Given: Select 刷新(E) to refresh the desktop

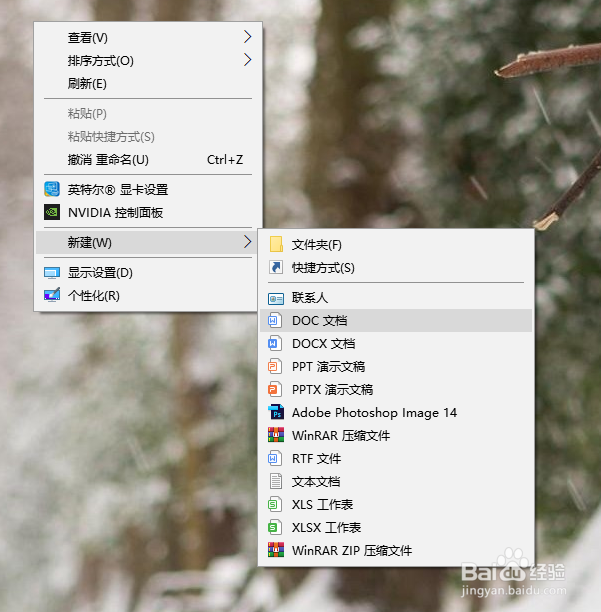Looking at the screenshot, I should click(x=148, y=84).
